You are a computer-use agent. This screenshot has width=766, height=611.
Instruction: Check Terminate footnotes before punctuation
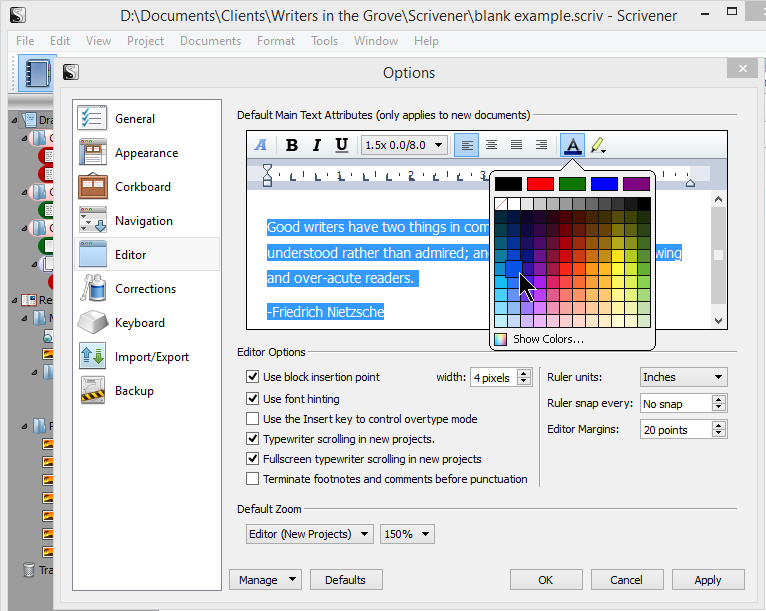coord(253,479)
